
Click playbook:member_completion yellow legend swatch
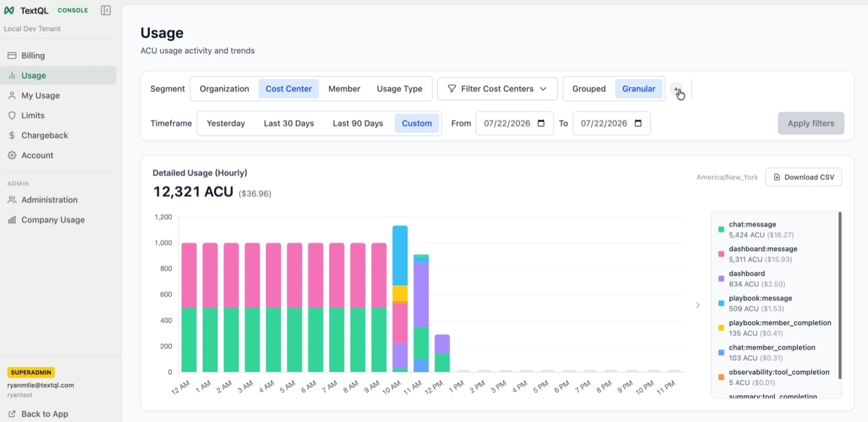click(721, 328)
